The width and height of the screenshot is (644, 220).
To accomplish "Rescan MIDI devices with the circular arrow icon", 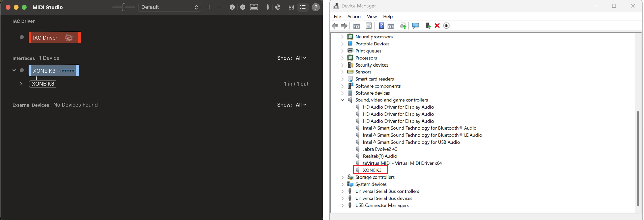I will click(x=243, y=7).
